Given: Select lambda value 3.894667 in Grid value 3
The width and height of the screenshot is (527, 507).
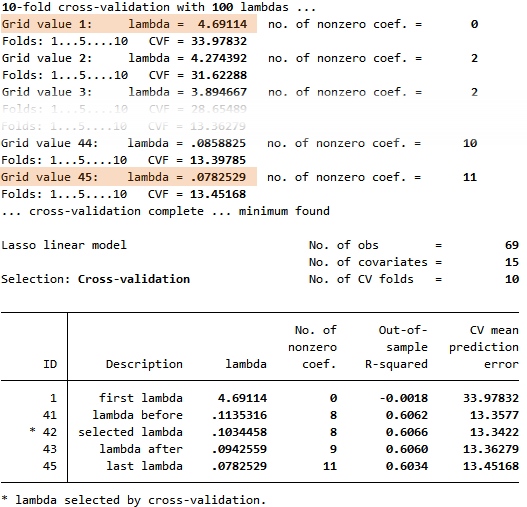Looking at the screenshot, I should click(x=219, y=92).
